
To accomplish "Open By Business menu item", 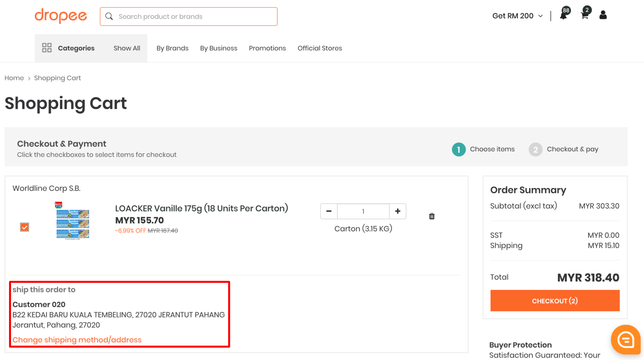I will pos(219,48).
